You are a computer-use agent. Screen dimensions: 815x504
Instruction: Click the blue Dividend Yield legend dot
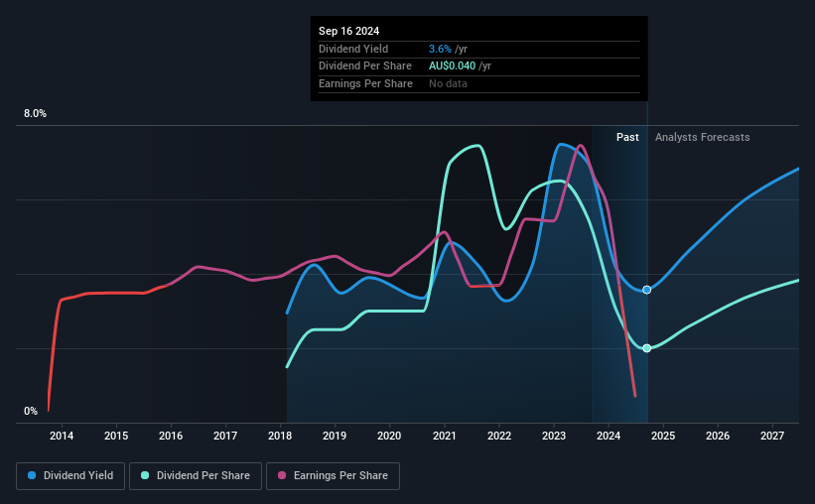click(x=32, y=475)
